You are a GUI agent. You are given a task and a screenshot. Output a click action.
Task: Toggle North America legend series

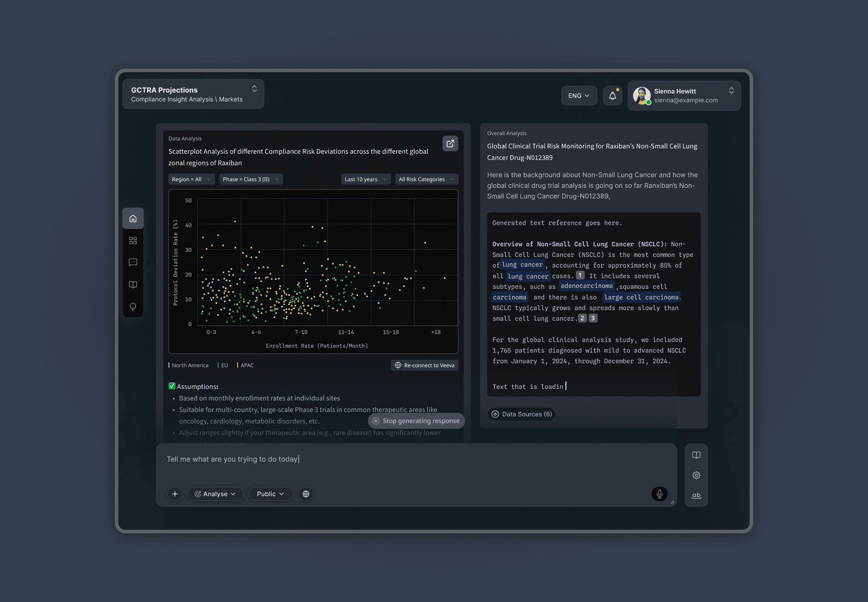click(x=188, y=365)
